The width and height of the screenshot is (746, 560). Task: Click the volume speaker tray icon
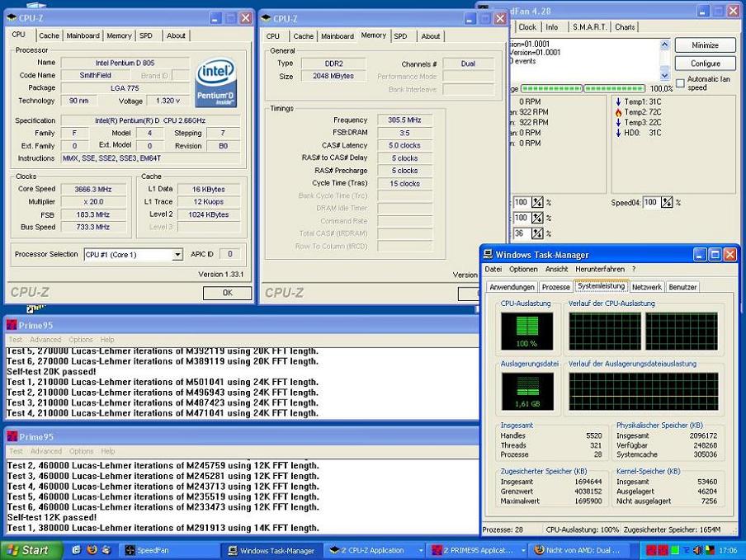697,550
